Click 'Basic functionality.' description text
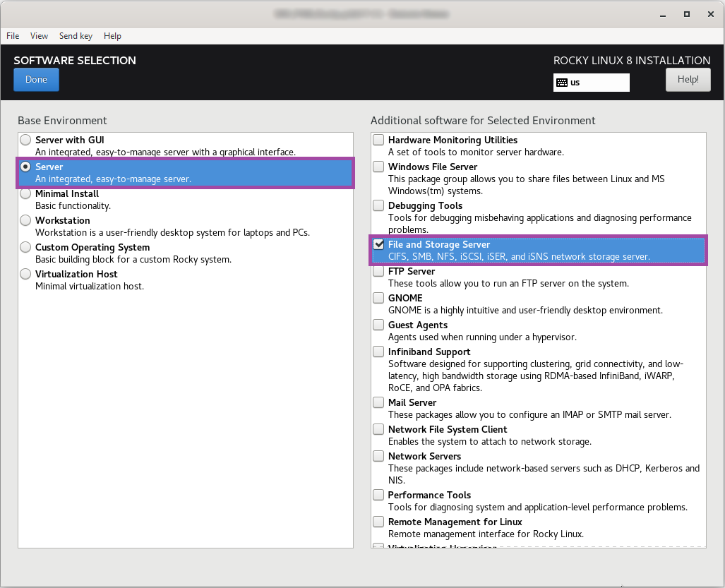This screenshot has height=588, width=725. click(x=73, y=205)
